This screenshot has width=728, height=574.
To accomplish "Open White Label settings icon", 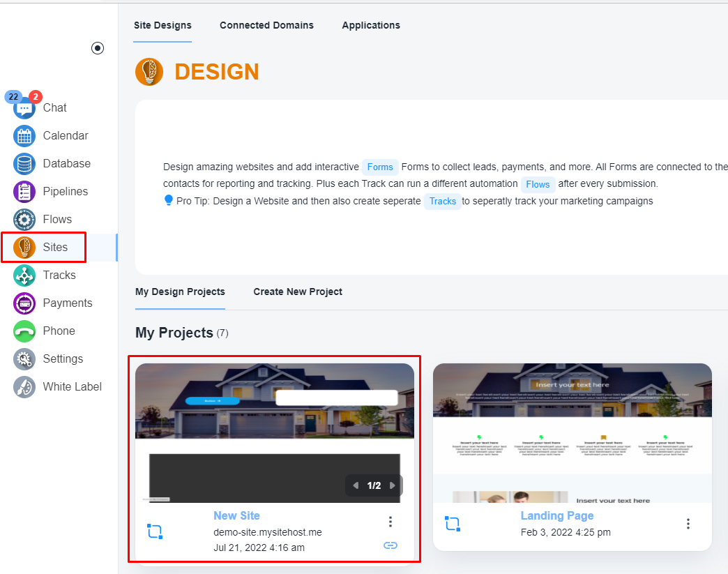I will click(x=24, y=387).
